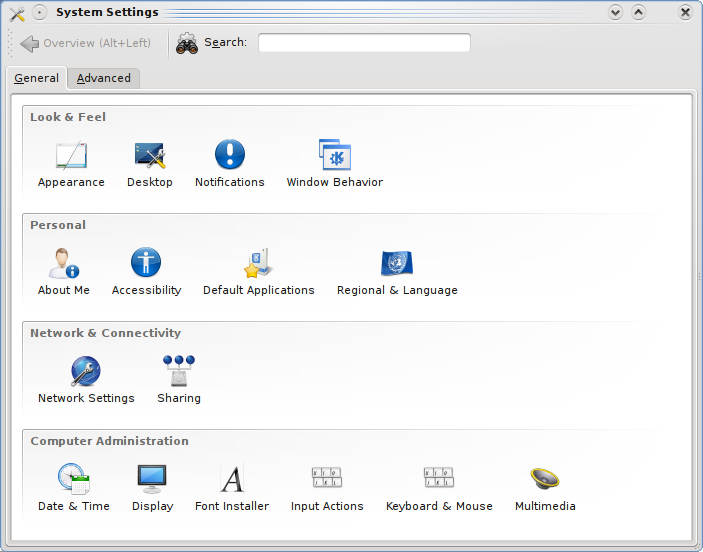Maximize window using up-arrow title button

pyautogui.click(x=638, y=13)
